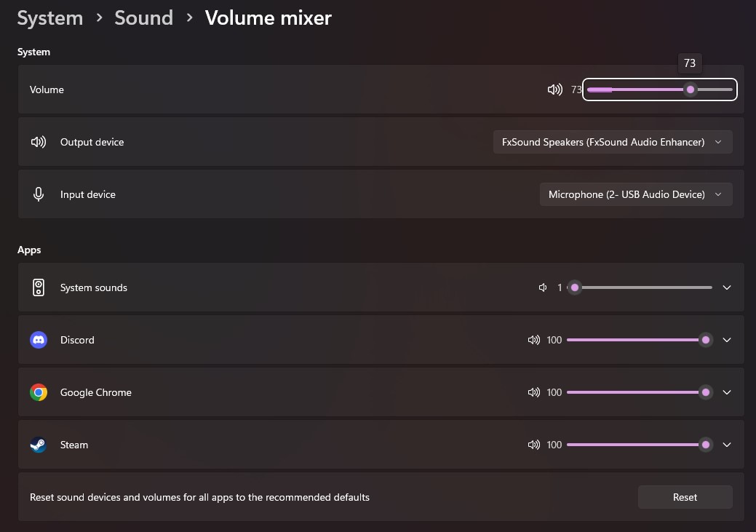Click the system Volume slider thumb
The height and width of the screenshot is (532, 756).
[691, 90]
